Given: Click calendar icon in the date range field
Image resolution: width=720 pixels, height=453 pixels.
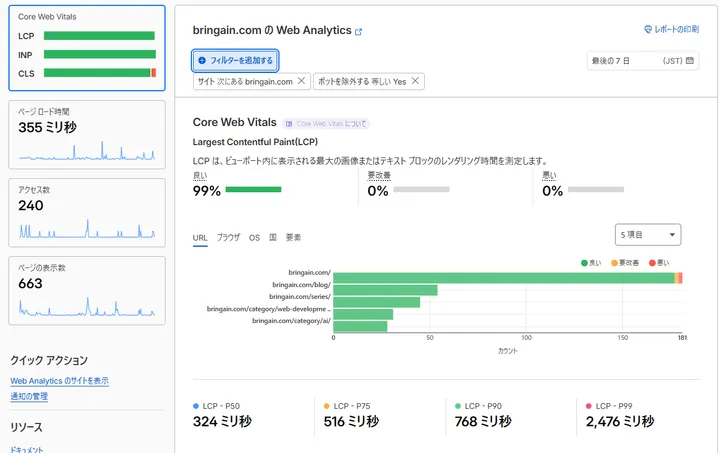Looking at the screenshot, I should point(690,61).
